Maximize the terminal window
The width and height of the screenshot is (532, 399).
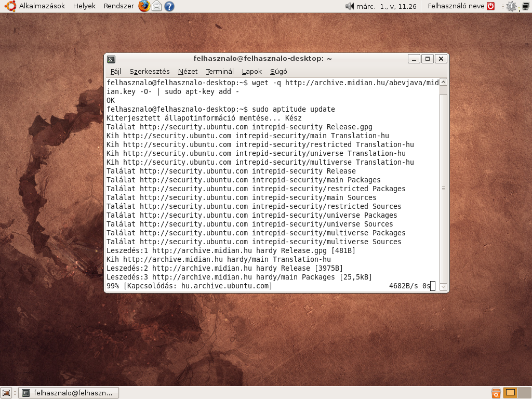pyautogui.click(x=428, y=59)
